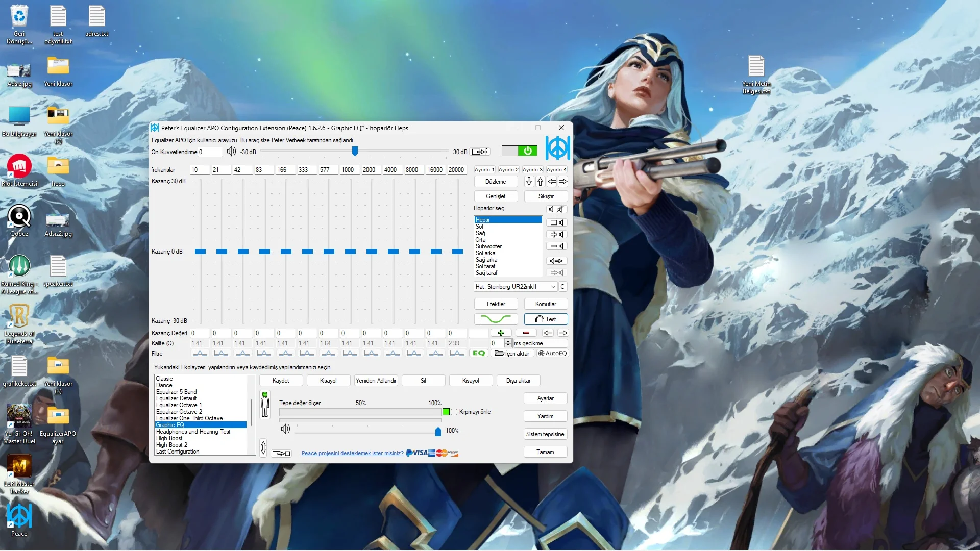This screenshot has height=551, width=980.
Task: Click the Ön Kuvvetlendirme slider handle
Action: (x=355, y=151)
